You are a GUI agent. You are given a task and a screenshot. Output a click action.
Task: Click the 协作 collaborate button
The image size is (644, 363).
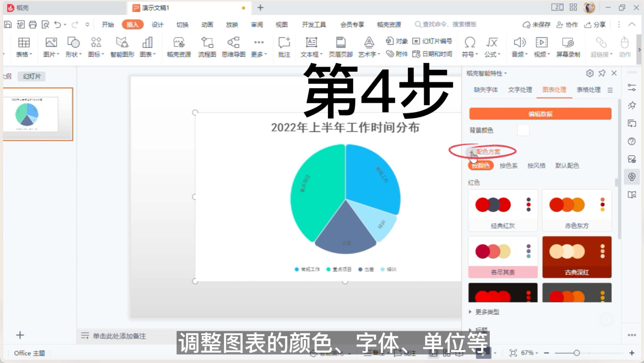(567, 25)
